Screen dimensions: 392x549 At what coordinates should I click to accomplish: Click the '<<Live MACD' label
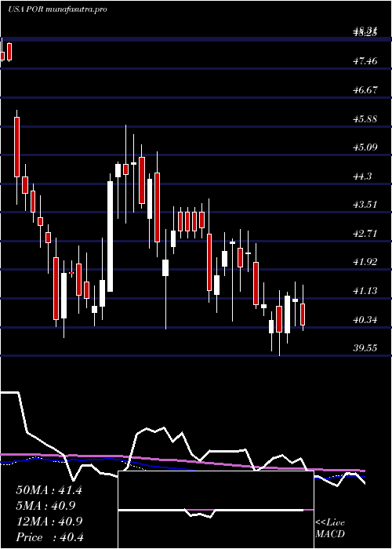pyautogui.click(x=330, y=529)
